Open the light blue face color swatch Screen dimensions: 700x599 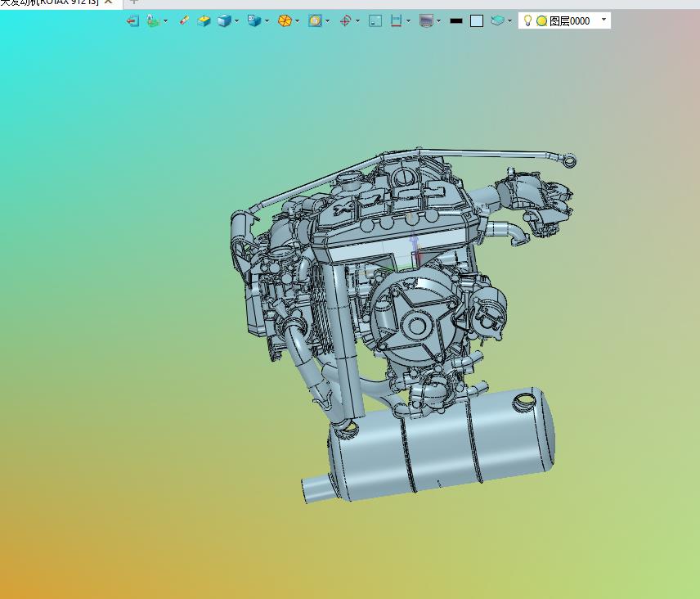point(477,20)
